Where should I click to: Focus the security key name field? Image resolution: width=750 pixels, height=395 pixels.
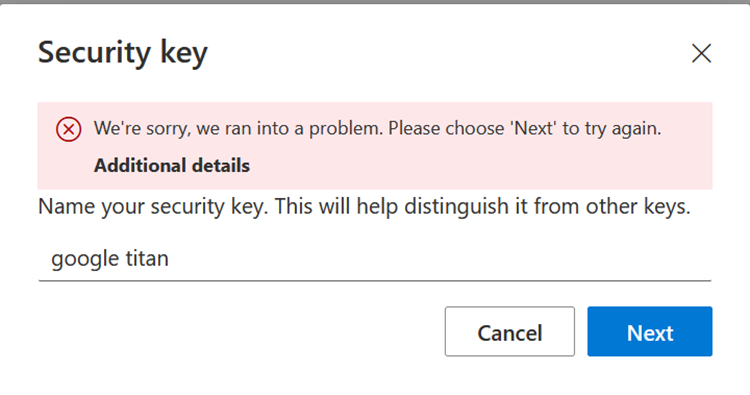[375, 259]
